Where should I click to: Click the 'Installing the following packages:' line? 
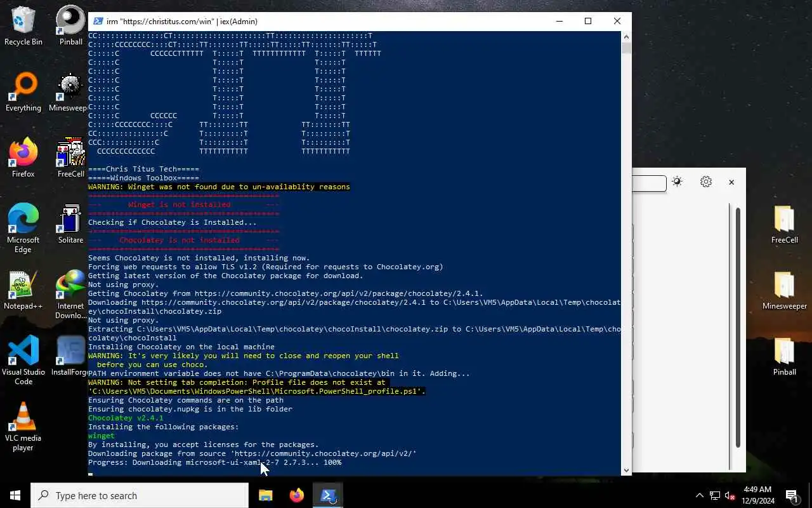[164, 427]
